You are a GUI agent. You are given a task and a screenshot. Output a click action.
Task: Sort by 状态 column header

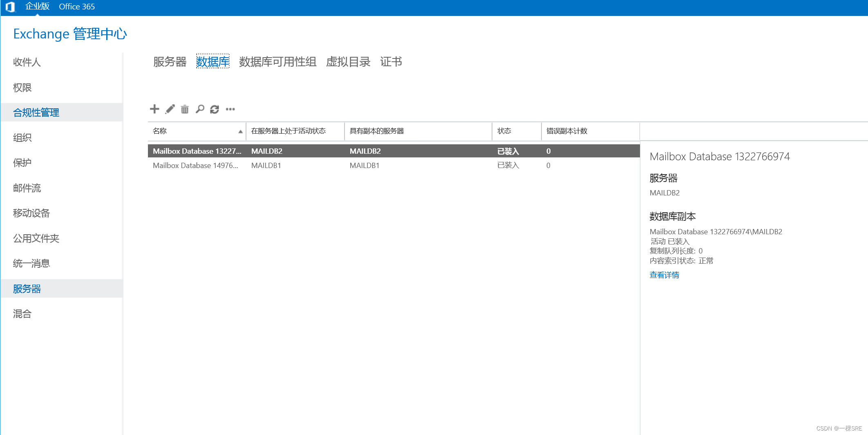[x=517, y=131]
